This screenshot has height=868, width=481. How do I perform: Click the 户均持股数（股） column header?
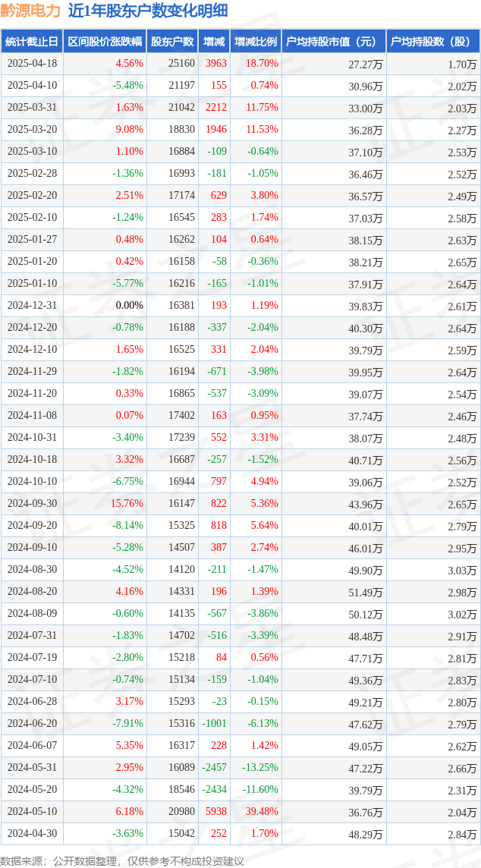click(x=433, y=41)
